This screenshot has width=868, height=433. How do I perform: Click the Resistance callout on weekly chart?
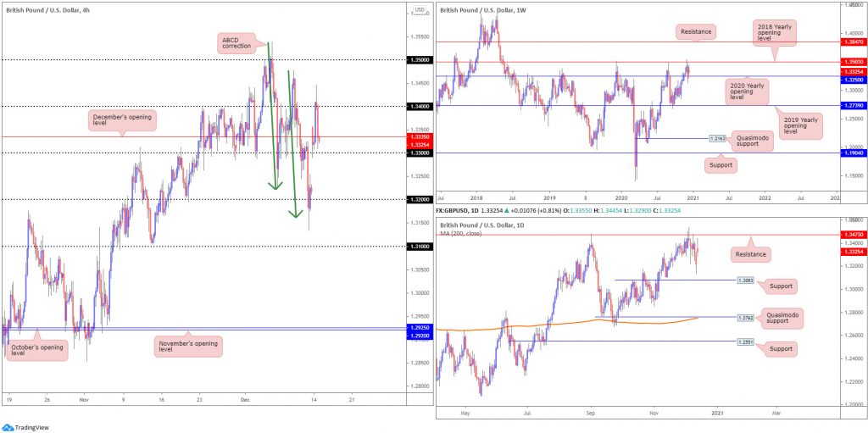695,31
